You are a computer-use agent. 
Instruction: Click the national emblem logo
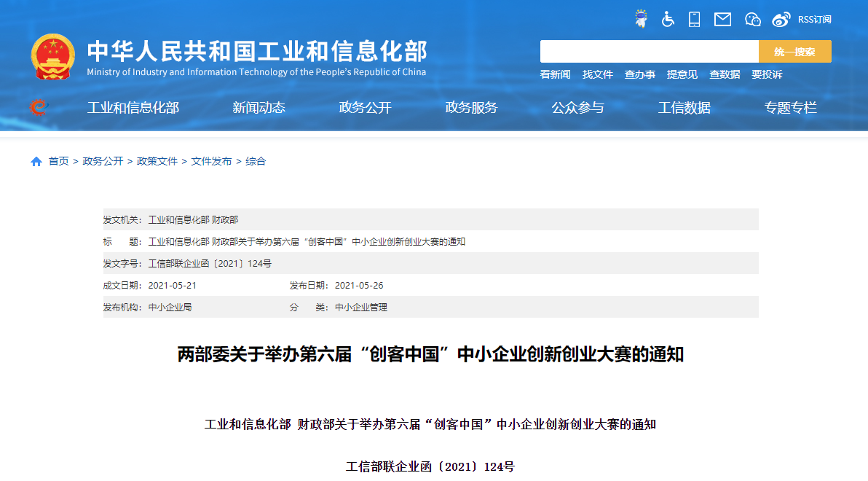pos(52,56)
